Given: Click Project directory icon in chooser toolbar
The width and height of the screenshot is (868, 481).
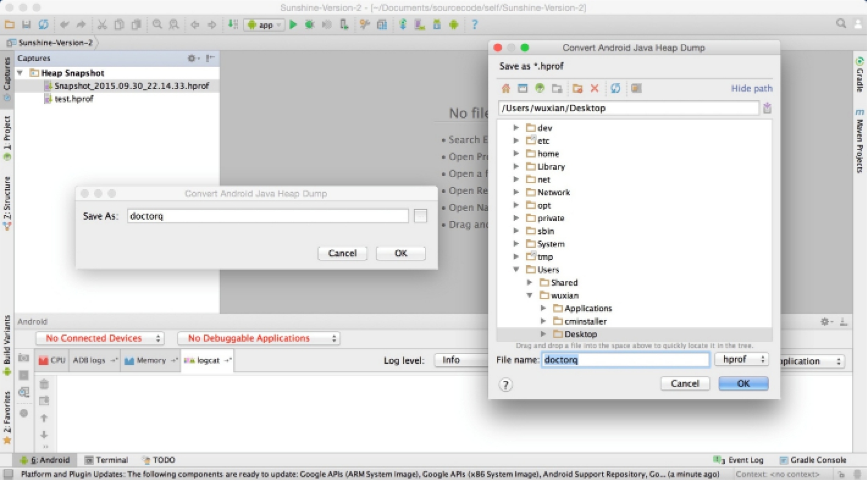Looking at the screenshot, I should [540, 89].
